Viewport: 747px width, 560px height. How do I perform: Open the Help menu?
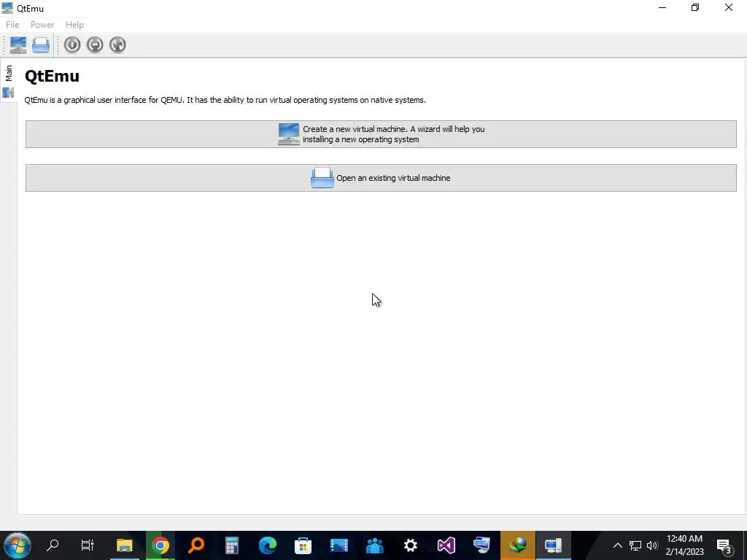pyautogui.click(x=75, y=25)
